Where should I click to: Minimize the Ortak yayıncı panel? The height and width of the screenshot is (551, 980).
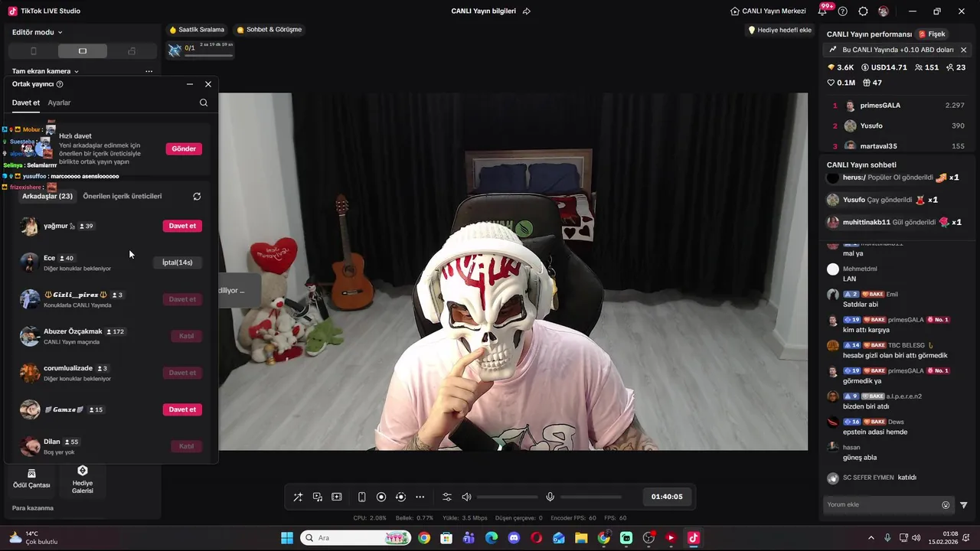point(190,84)
